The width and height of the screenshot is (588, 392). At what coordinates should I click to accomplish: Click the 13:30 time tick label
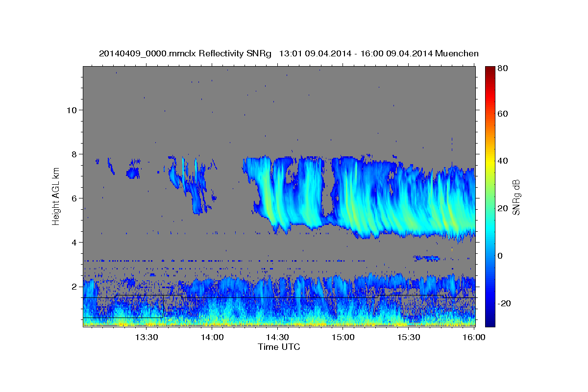click(x=147, y=337)
